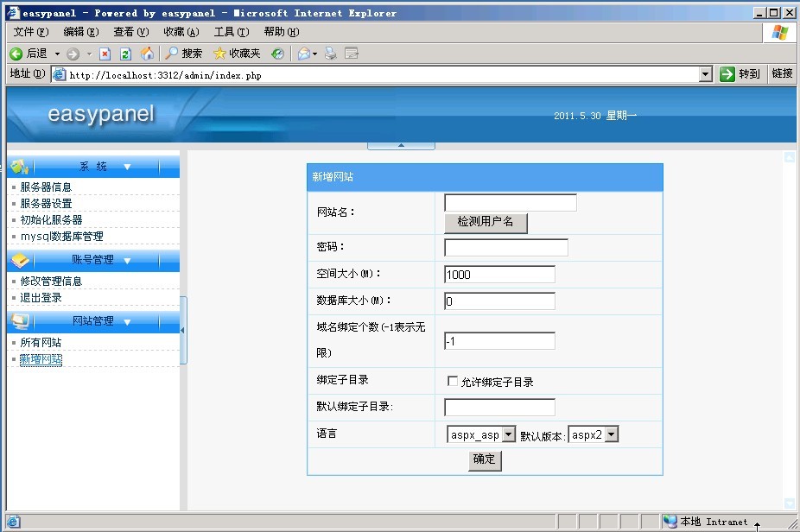This screenshot has width=800, height=532.
Task: Open the 默认版本 aspx2 dropdown
Action: 611,434
